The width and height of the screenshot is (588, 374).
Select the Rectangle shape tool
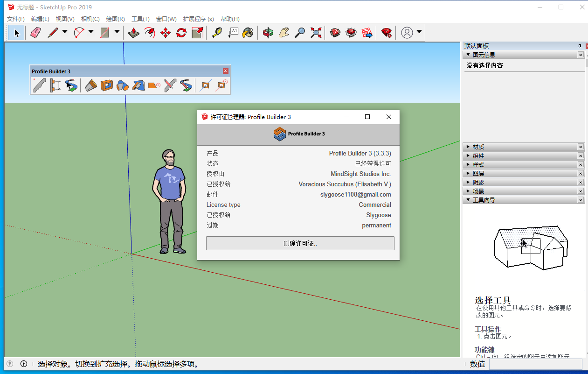(105, 33)
